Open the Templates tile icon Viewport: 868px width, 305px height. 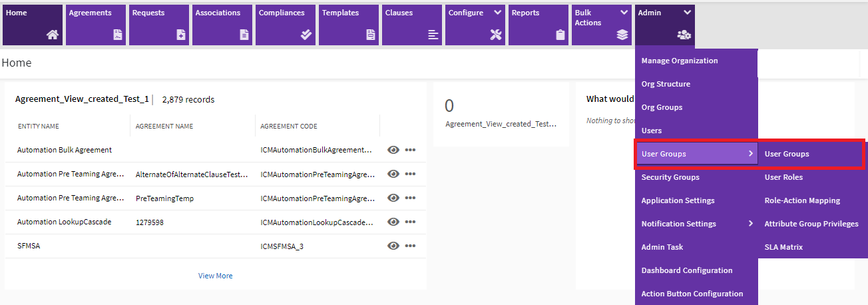(371, 35)
